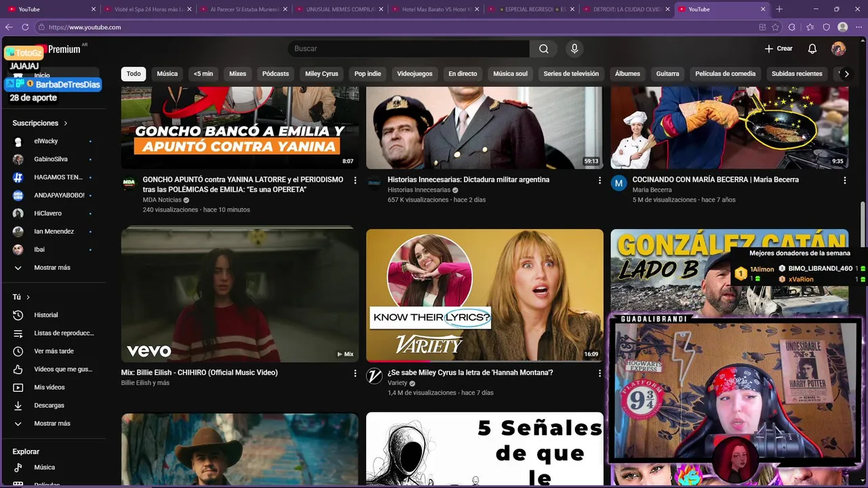Screen dimensions: 868x488
Task: Open Maria Becerra channel avatar
Action: point(619,183)
